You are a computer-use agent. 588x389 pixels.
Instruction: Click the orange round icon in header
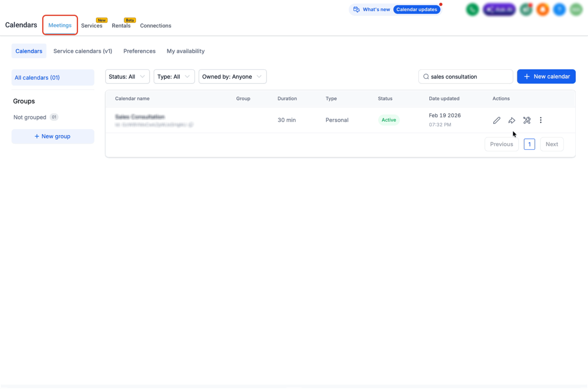tap(543, 9)
